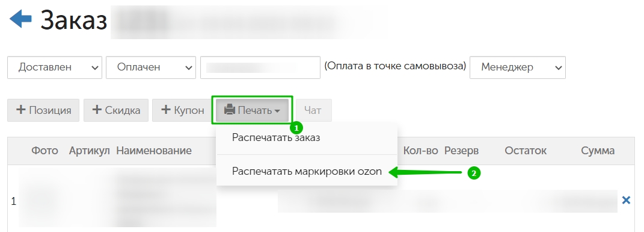Open the Оплачен payment status dropdown

click(151, 67)
